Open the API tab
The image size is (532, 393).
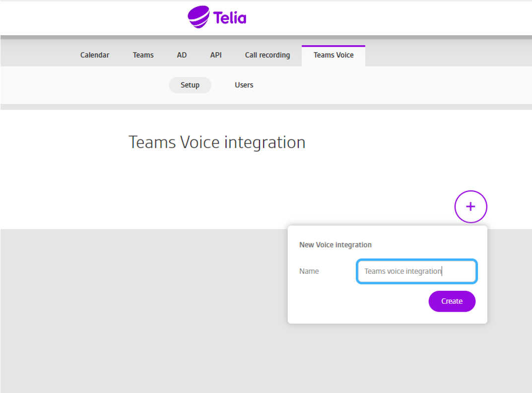point(216,55)
